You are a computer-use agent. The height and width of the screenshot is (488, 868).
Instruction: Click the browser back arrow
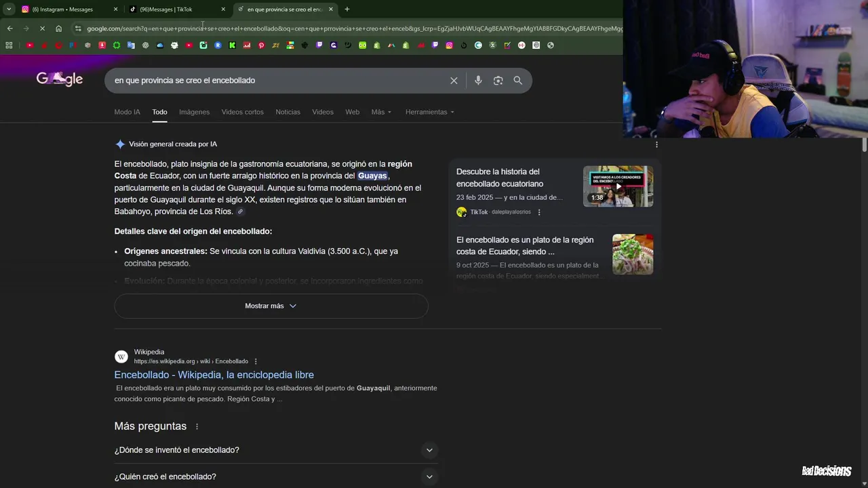9,28
